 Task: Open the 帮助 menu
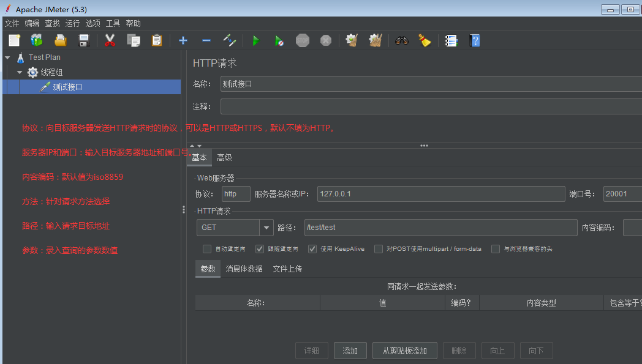pyautogui.click(x=134, y=23)
